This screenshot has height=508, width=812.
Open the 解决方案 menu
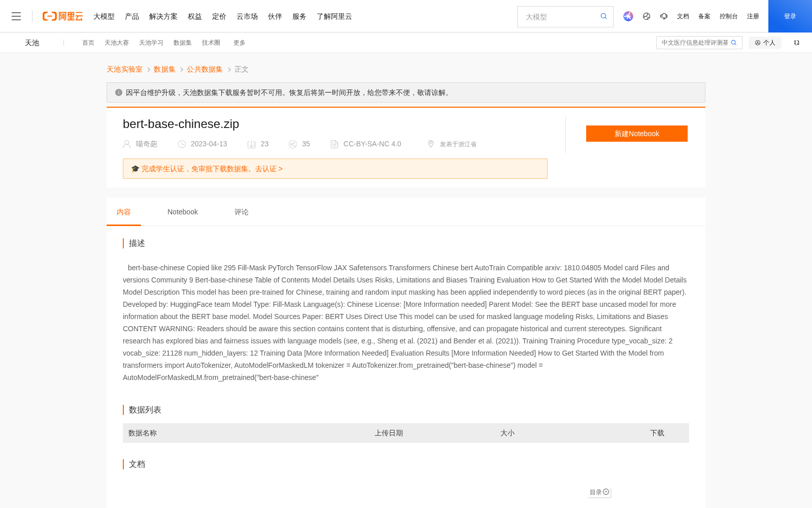coord(163,16)
